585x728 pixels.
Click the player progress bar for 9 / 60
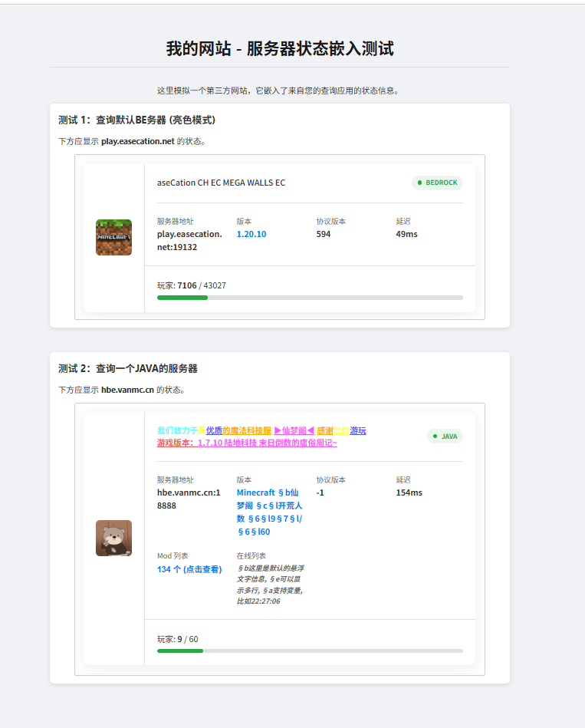pos(310,651)
